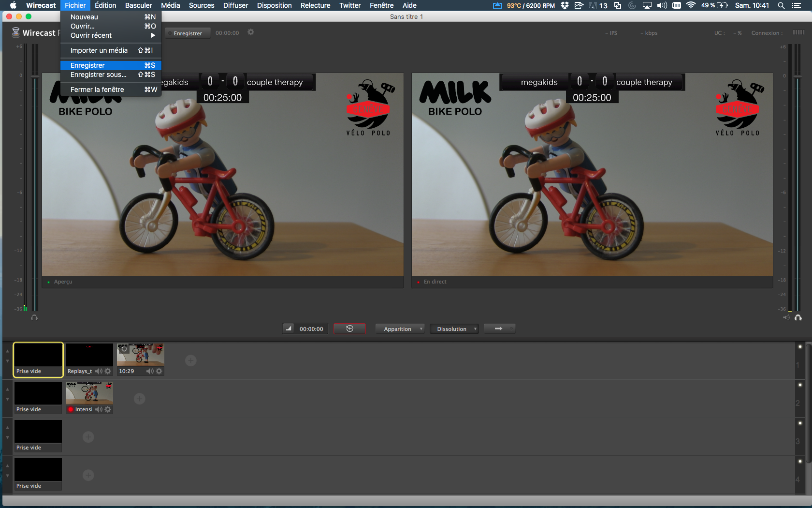Open settings gear on Replays shot
Viewport: 812px width, 508px height.
pyautogui.click(x=108, y=371)
